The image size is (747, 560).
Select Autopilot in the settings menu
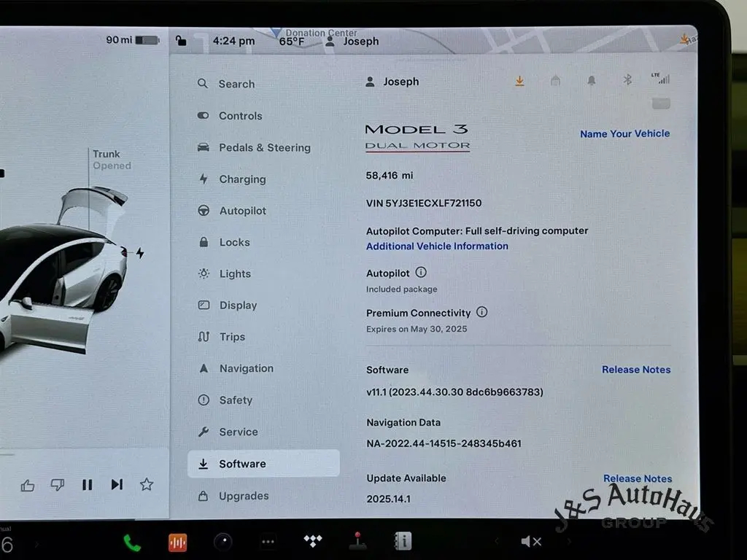click(x=263, y=211)
